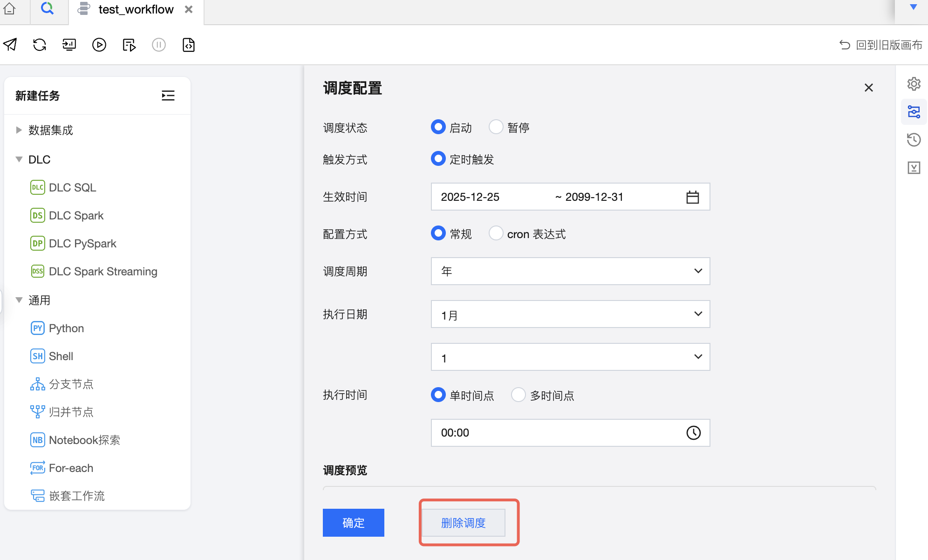This screenshot has width=928, height=560.
Task: Open the 调度周期 dropdown showing 年
Action: (x=570, y=271)
